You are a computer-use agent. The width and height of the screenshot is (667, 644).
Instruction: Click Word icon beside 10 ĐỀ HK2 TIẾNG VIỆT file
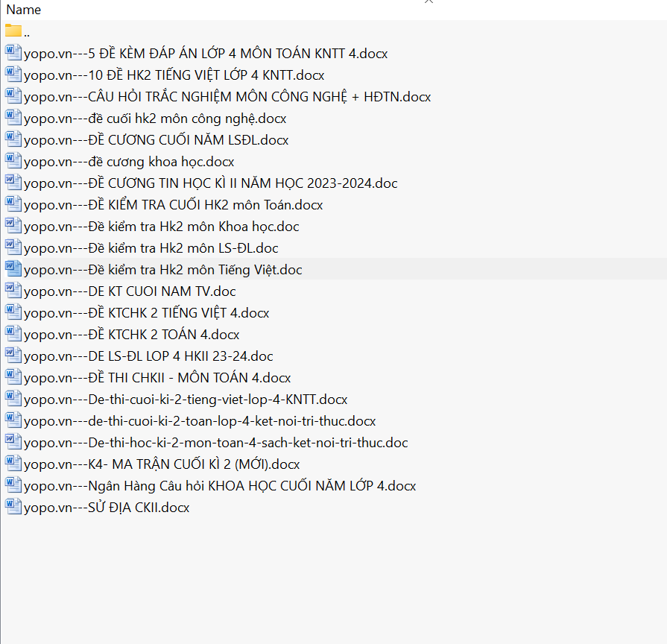point(13,75)
